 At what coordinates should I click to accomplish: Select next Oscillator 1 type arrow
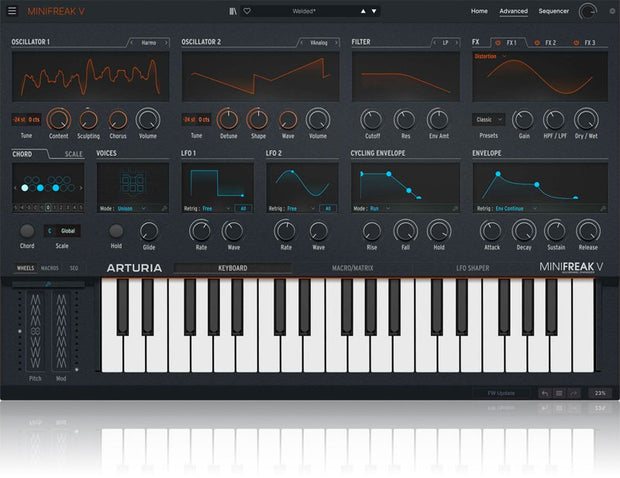(166, 43)
